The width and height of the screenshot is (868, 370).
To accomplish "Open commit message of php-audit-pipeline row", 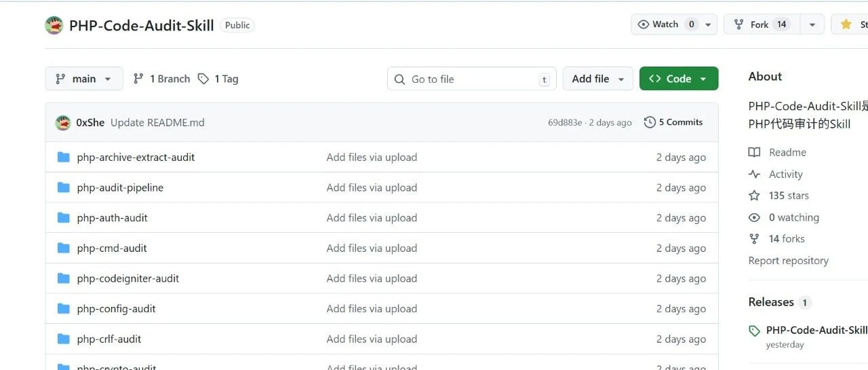I will tap(372, 187).
